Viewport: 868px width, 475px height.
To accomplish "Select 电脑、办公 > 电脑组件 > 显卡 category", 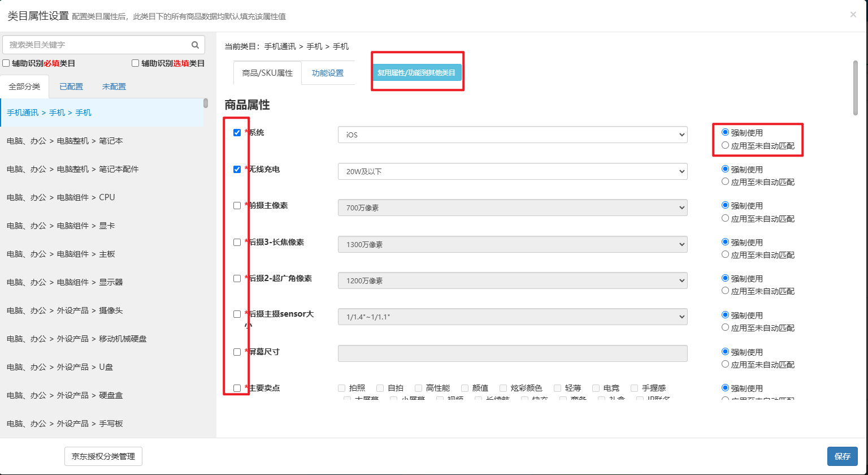I will [61, 226].
